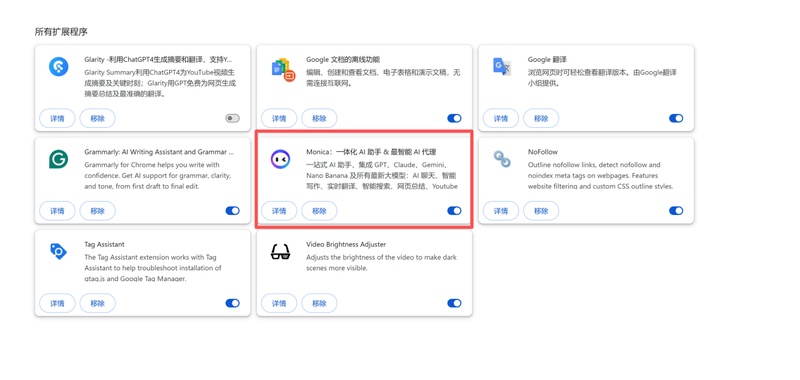This screenshot has height=380, width=800.
Task: Disable the Tag Assistant toggle
Action: [232, 303]
